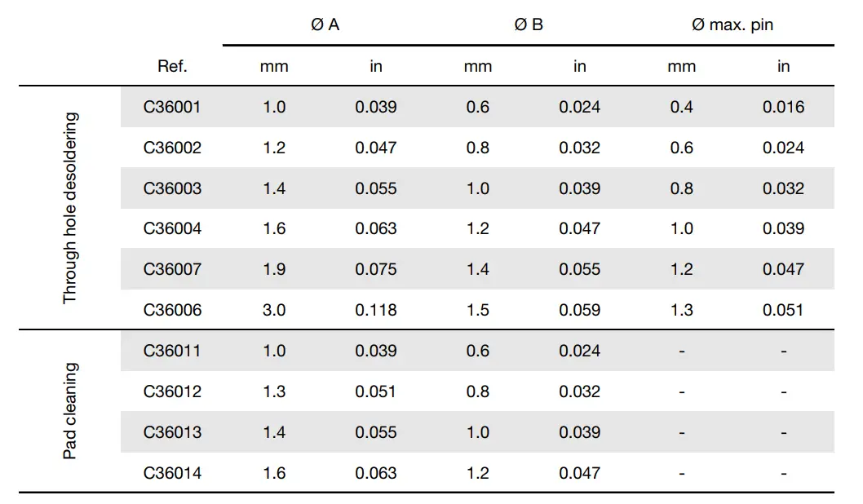Select the Pad cleaning group label
Viewport: 863px width, 504px height.
click(x=70, y=411)
